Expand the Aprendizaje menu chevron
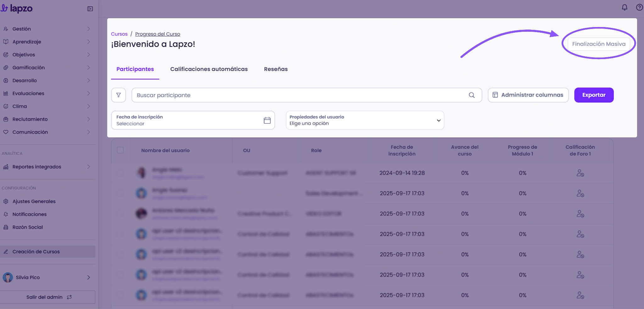The width and height of the screenshot is (644, 309). (x=89, y=42)
